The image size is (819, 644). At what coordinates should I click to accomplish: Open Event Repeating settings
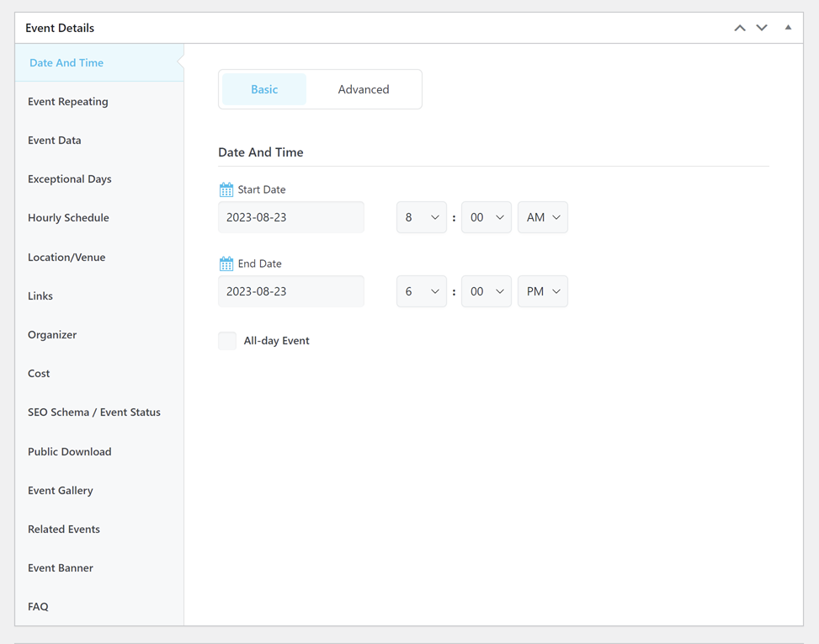coord(68,102)
